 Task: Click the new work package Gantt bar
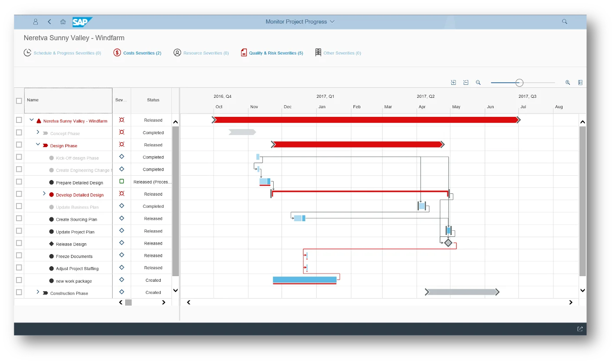[304, 280]
